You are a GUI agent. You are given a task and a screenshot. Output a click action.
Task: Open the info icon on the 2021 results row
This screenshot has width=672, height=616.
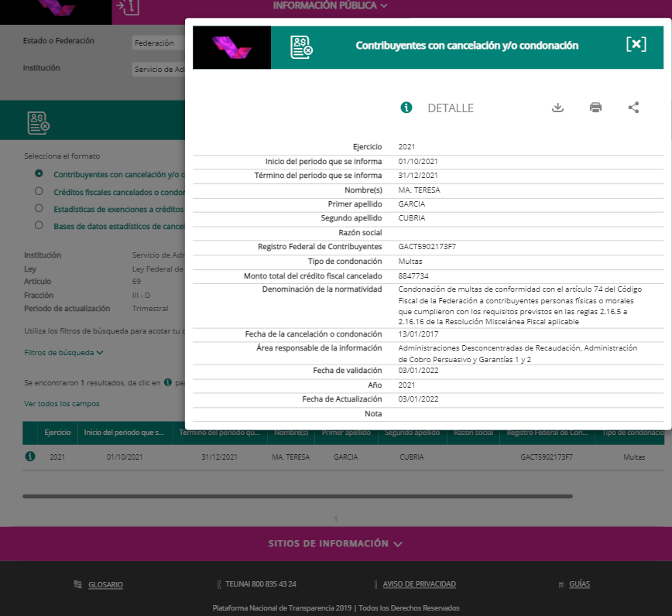tap(30, 457)
